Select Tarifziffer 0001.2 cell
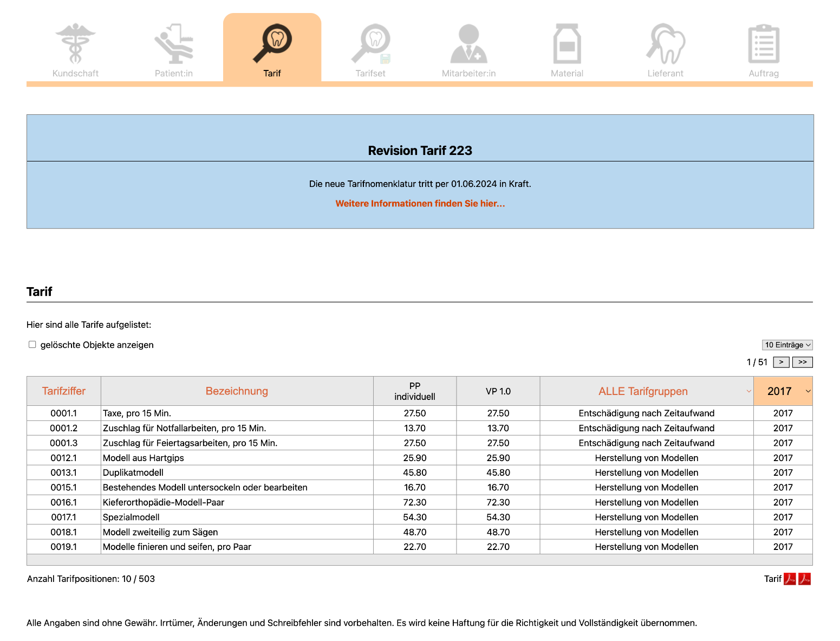 pyautogui.click(x=64, y=428)
